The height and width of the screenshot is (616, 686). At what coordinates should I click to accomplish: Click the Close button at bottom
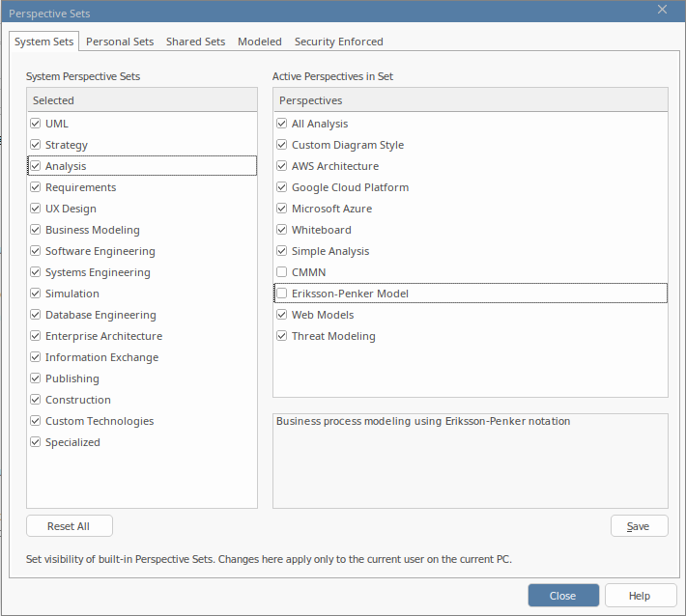point(562,596)
